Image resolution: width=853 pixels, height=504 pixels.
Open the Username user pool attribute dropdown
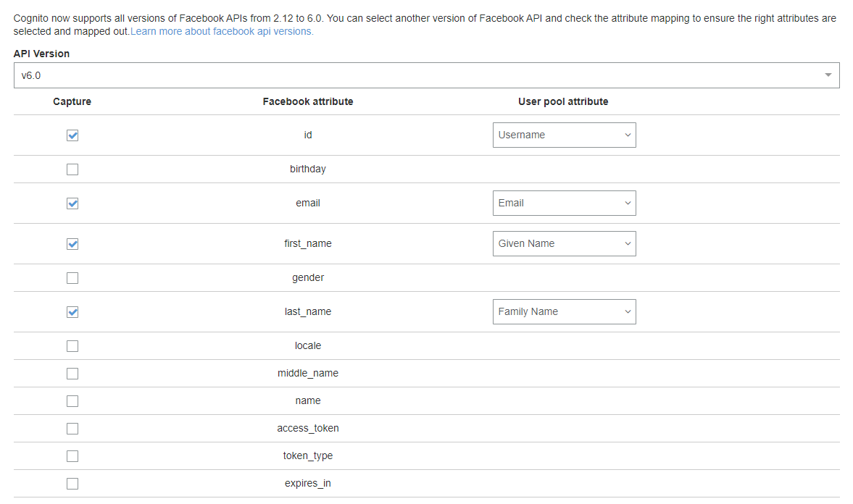tap(564, 135)
